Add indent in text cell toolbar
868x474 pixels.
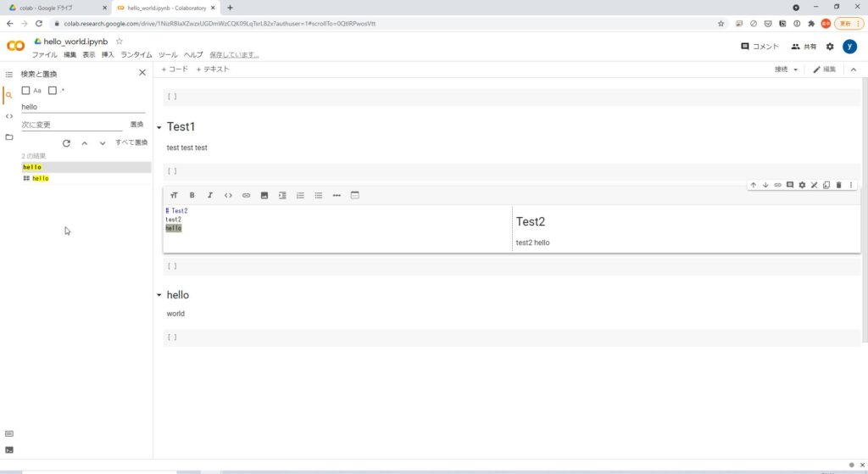point(282,196)
